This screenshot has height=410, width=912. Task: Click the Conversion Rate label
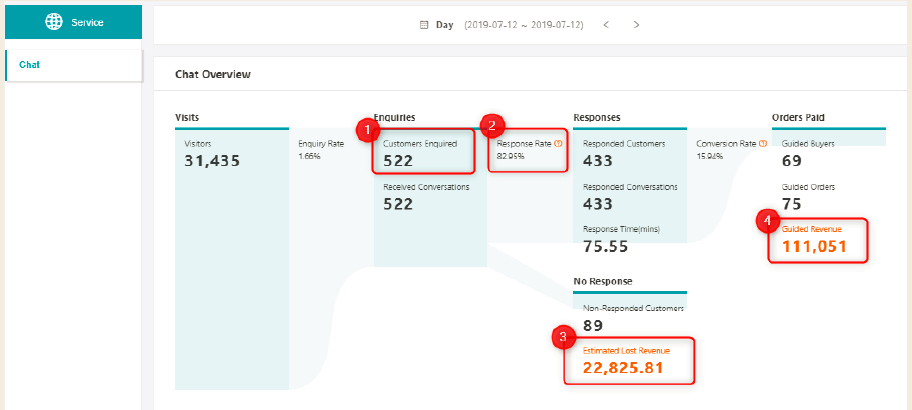[x=726, y=144]
